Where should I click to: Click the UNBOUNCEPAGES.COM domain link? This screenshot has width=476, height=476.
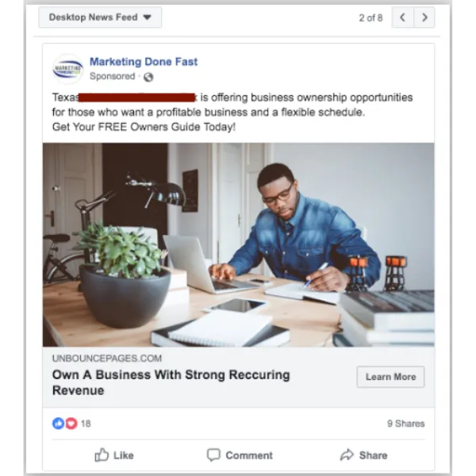click(107, 359)
